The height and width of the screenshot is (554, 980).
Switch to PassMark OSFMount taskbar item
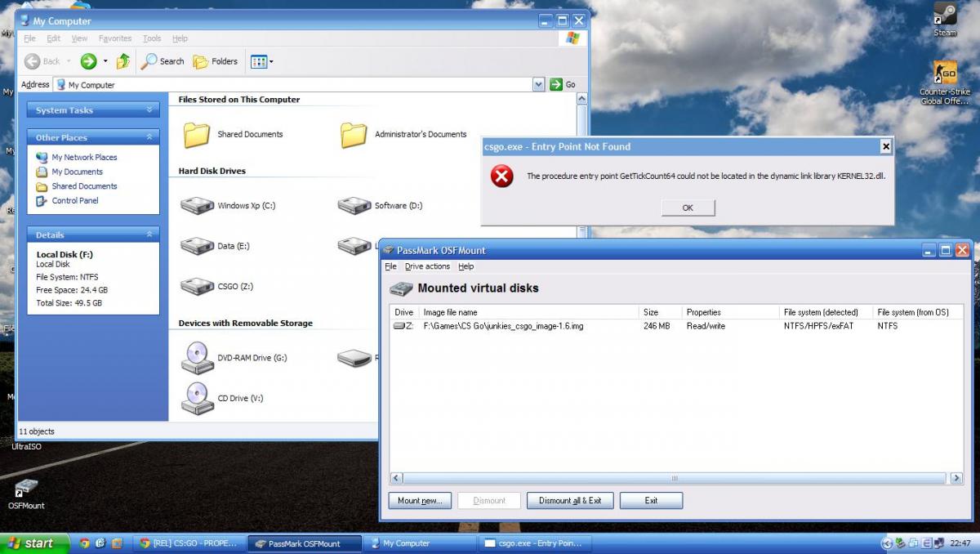click(305, 543)
